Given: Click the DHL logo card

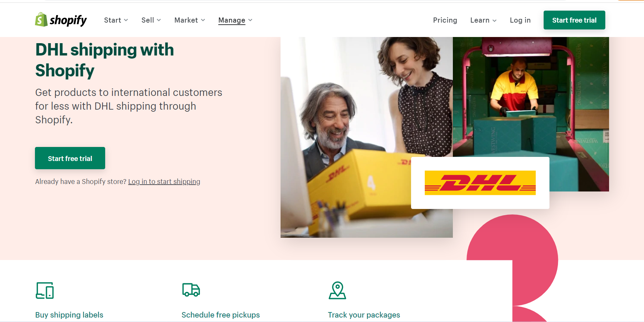Looking at the screenshot, I should 480,183.
